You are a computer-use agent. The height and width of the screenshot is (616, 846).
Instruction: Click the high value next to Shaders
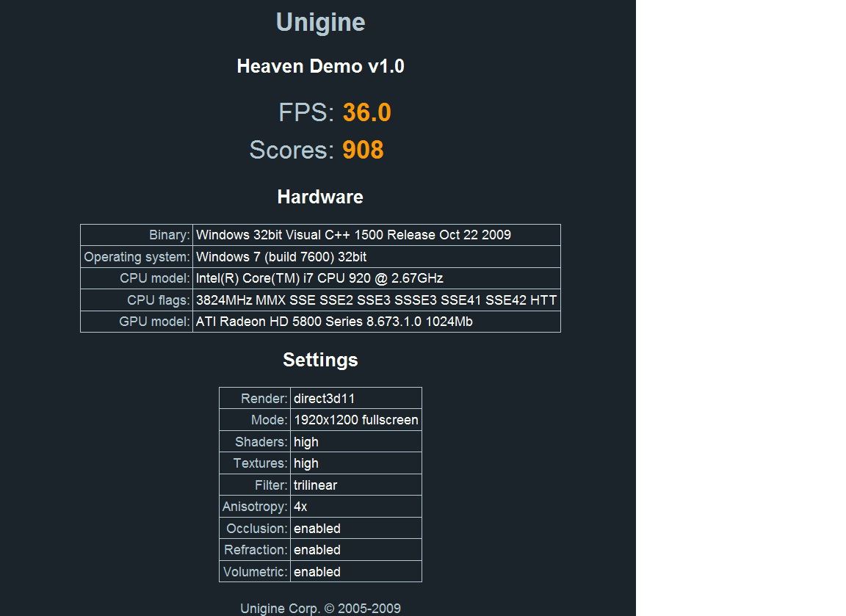pos(356,442)
